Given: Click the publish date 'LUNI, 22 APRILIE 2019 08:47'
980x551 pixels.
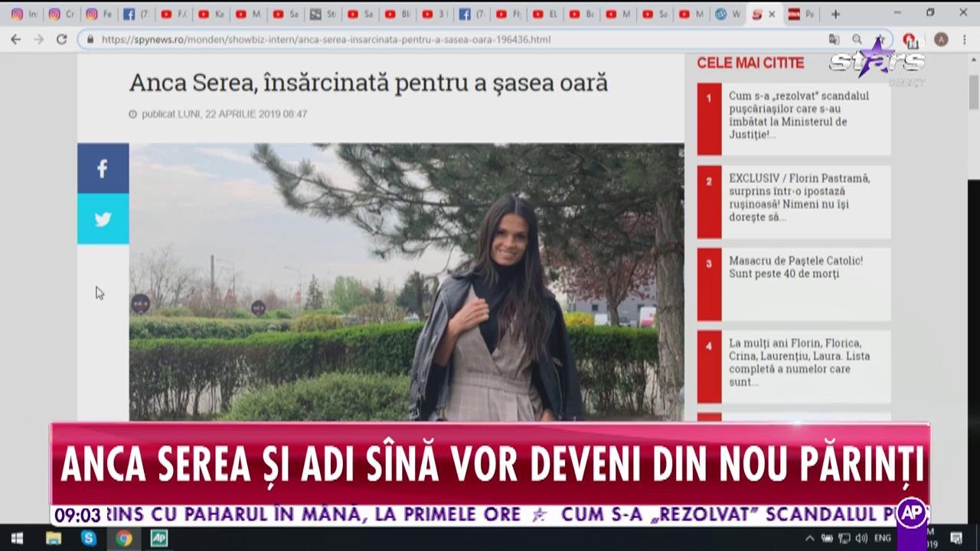Looking at the screenshot, I should 242,114.
